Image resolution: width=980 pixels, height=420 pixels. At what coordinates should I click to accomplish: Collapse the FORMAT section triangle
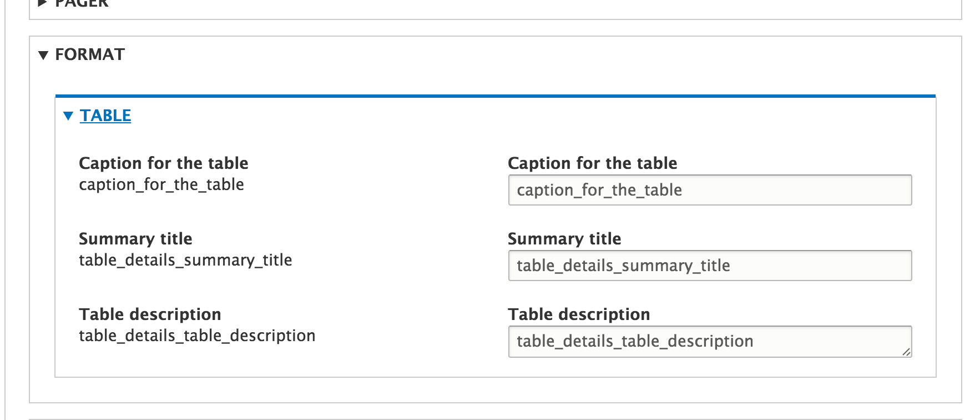coord(43,55)
